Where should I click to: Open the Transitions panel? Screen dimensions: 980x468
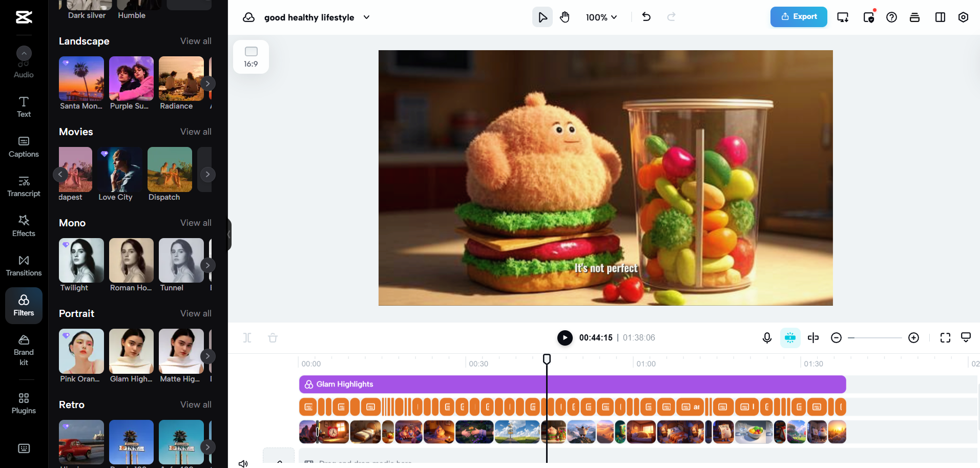click(x=24, y=266)
